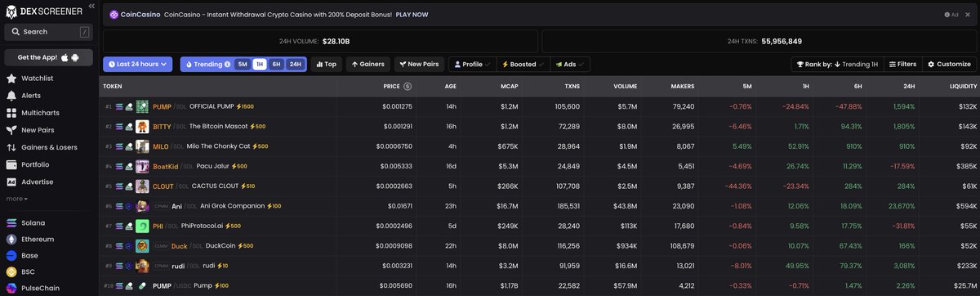Open the Customize settings
Screen dimensions: 980x296
coord(949,64)
